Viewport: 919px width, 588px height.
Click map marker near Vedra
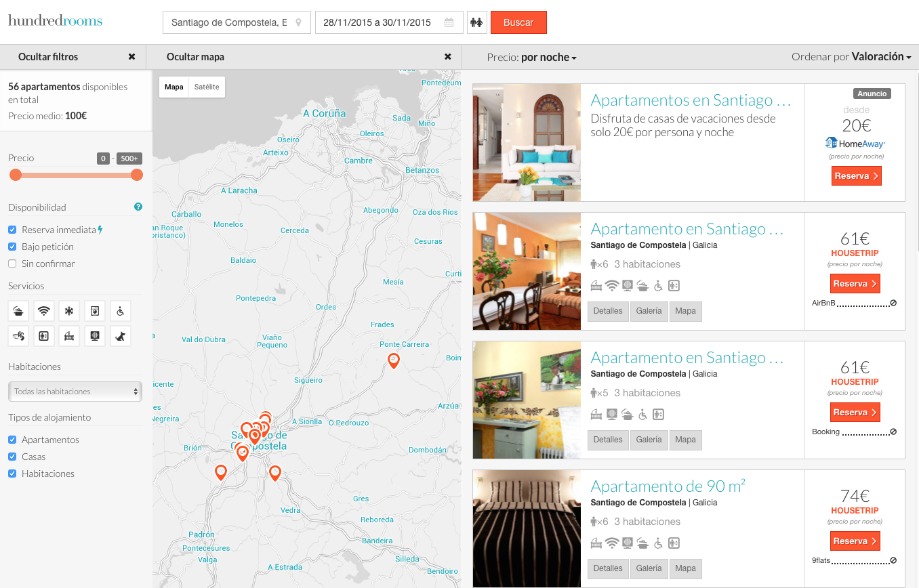(x=274, y=473)
